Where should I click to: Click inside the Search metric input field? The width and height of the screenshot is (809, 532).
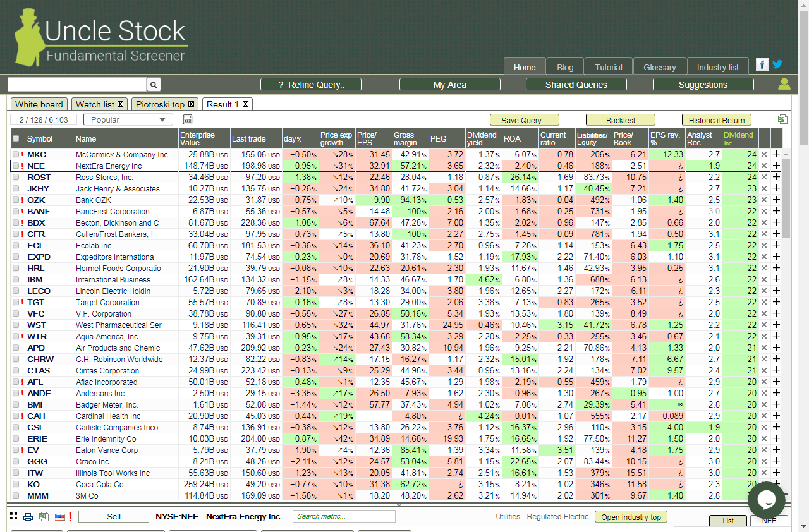pyautogui.click(x=344, y=516)
